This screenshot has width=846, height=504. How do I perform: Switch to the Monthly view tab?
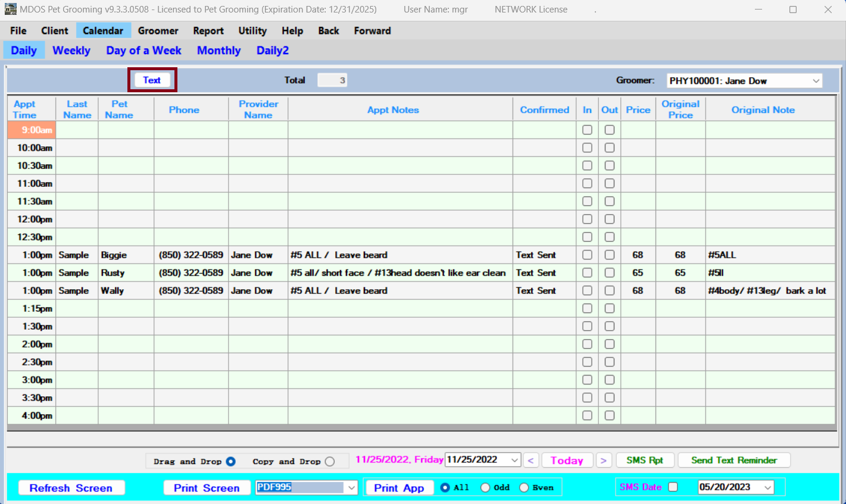218,50
